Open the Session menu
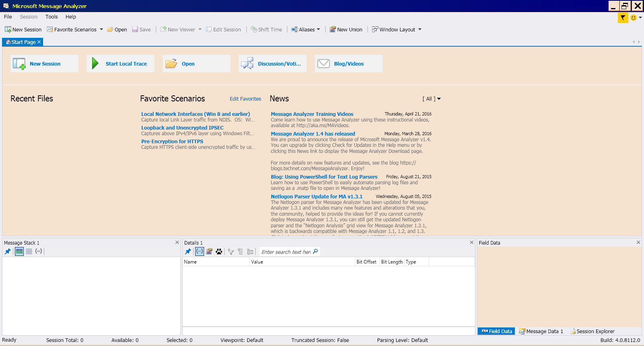Image resolution: width=644 pixels, height=346 pixels. [x=29, y=17]
